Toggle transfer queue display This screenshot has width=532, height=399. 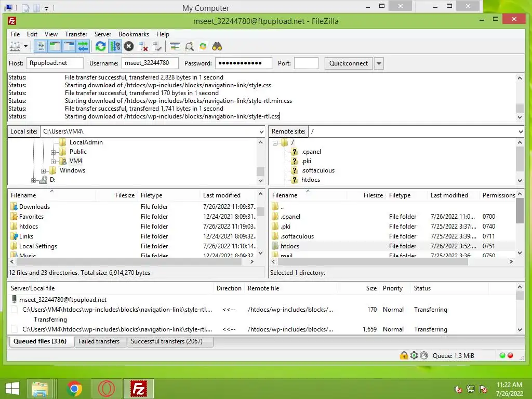pos(83,46)
